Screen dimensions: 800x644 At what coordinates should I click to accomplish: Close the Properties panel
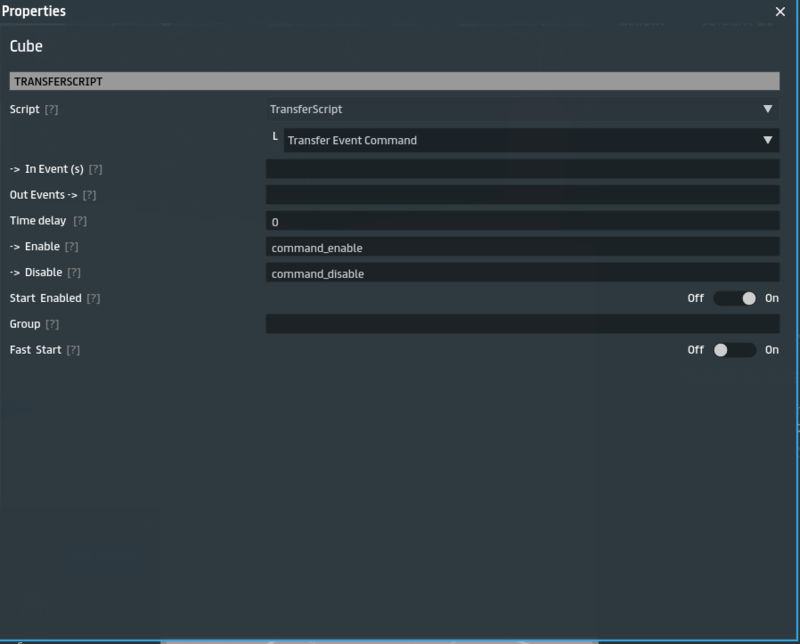click(780, 11)
